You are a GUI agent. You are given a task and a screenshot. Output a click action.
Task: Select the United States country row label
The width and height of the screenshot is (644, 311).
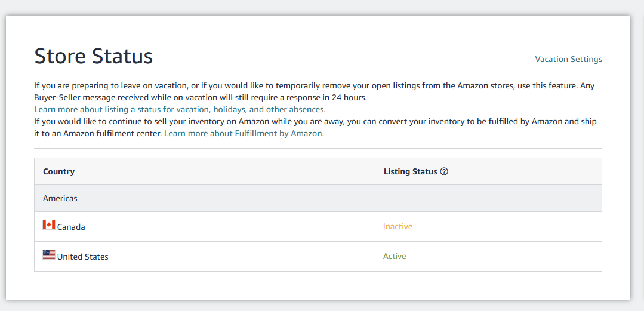click(82, 257)
